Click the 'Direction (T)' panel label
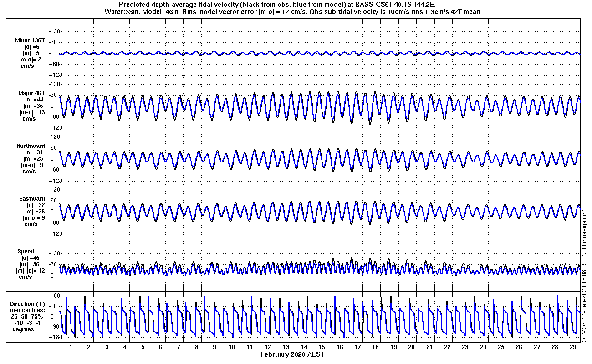The image size is (592, 364). coord(28,303)
